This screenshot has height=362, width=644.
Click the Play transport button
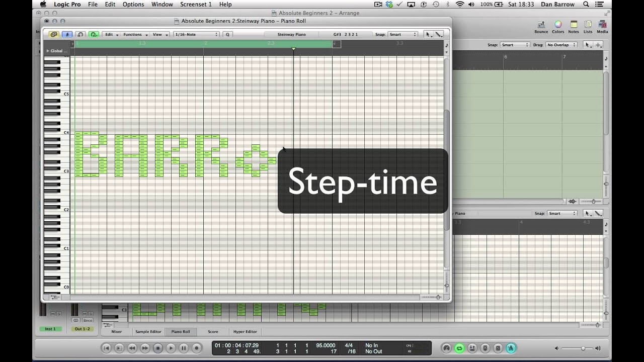tap(171, 348)
